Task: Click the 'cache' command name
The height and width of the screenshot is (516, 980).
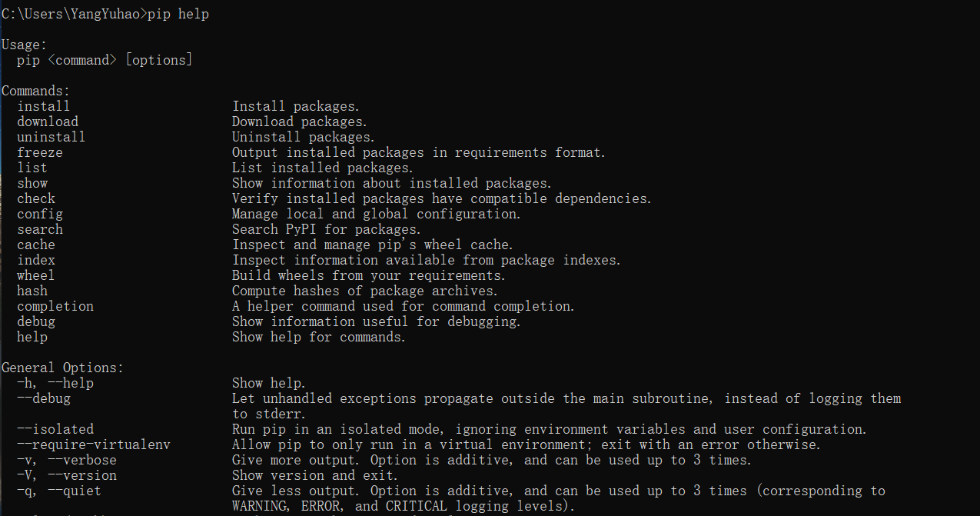Action: point(36,245)
